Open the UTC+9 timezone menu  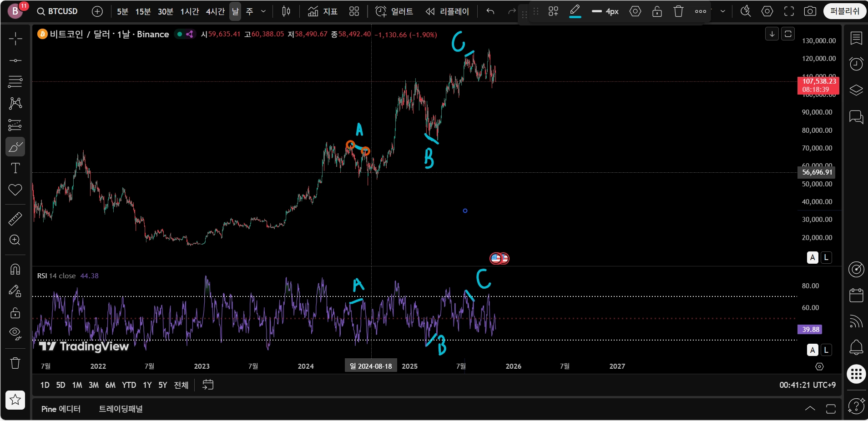click(x=807, y=385)
